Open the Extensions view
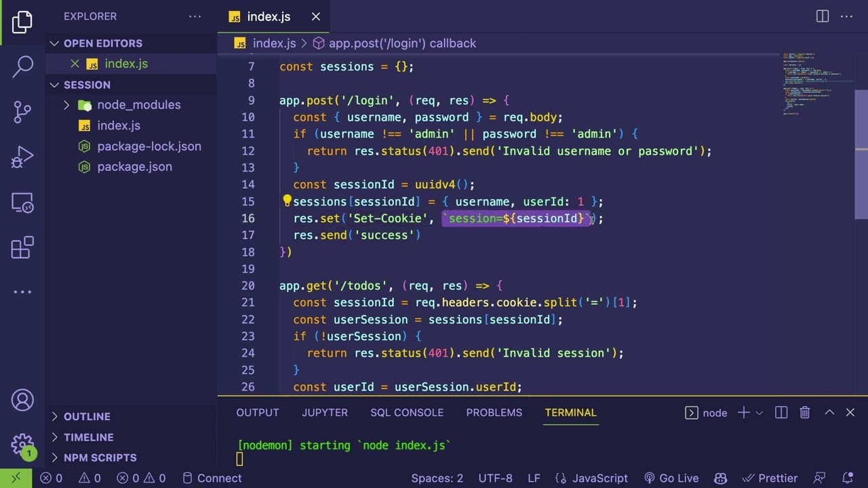Viewport: 868px width, 488px height. pos(22,247)
